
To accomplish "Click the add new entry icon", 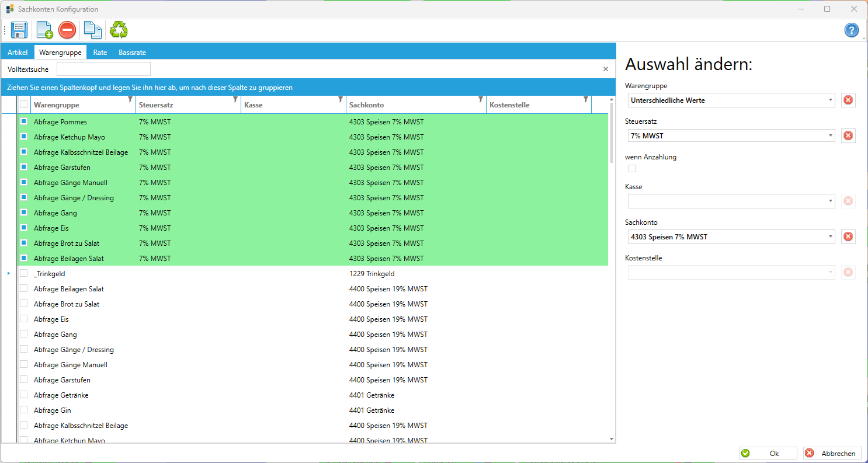I will [x=44, y=30].
